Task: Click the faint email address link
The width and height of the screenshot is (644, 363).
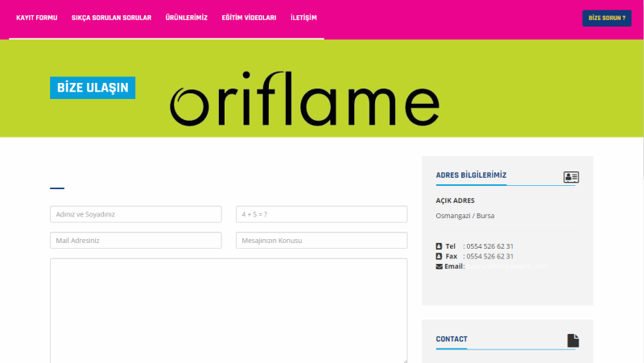Action: pos(506,266)
